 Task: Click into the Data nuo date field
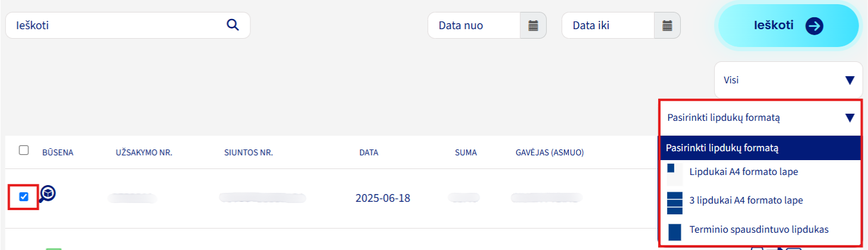tap(474, 26)
